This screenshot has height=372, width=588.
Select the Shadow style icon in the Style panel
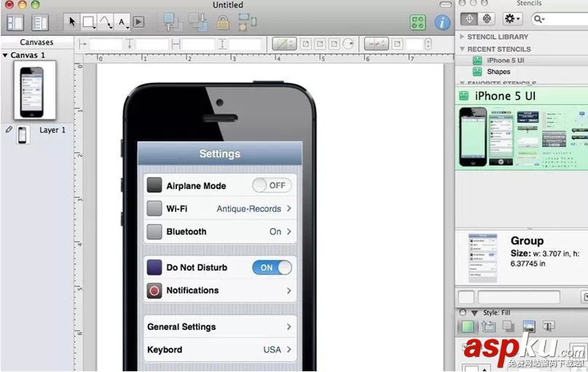click(x=509, y=326)
